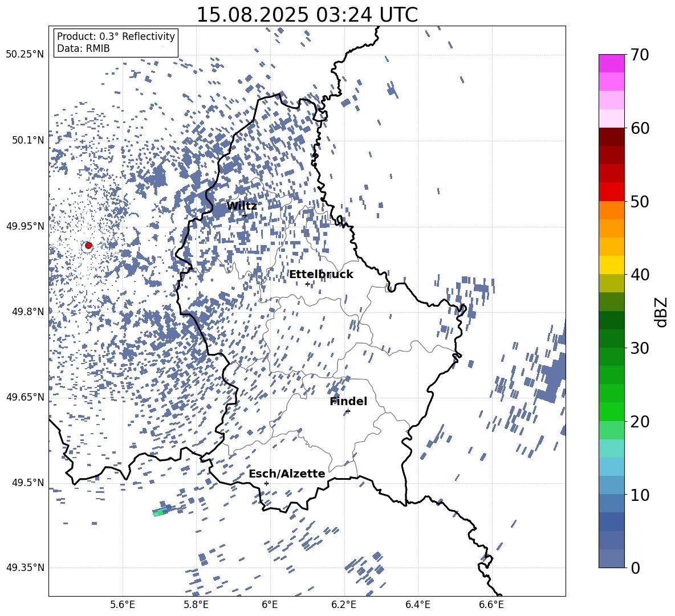Click the 49.95°N latitude label
This screenshot has height=616, width=675.
pos(25,226)
